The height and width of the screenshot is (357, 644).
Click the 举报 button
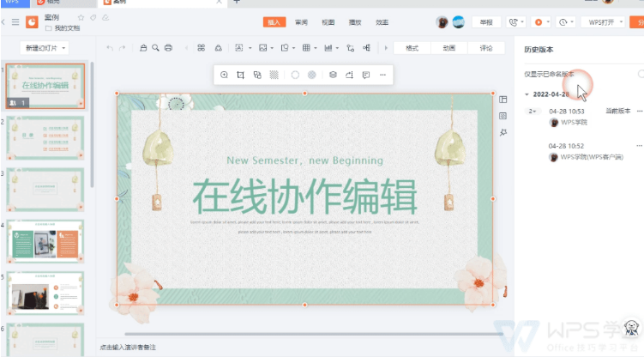click(x=486, y=22)
